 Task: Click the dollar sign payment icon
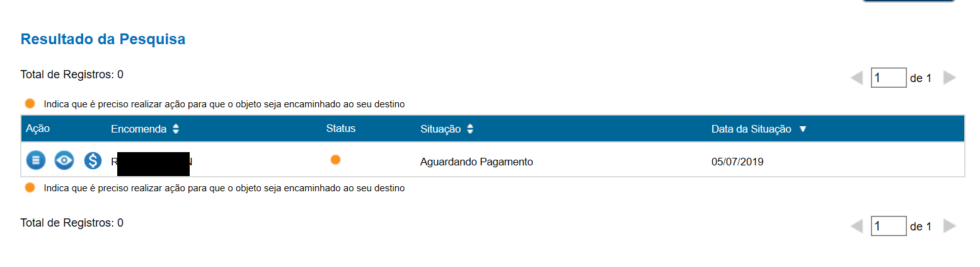click(93, 160)
